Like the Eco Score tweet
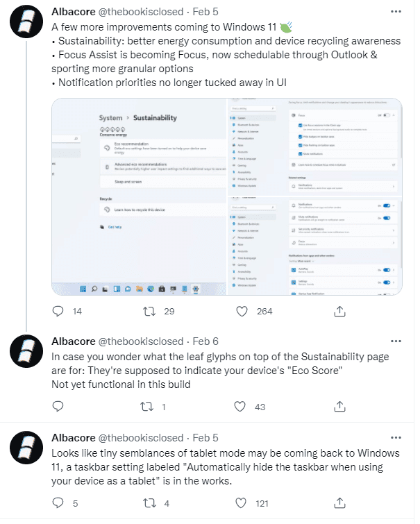Screen dimensions: 420x524 tap(240, 407)
